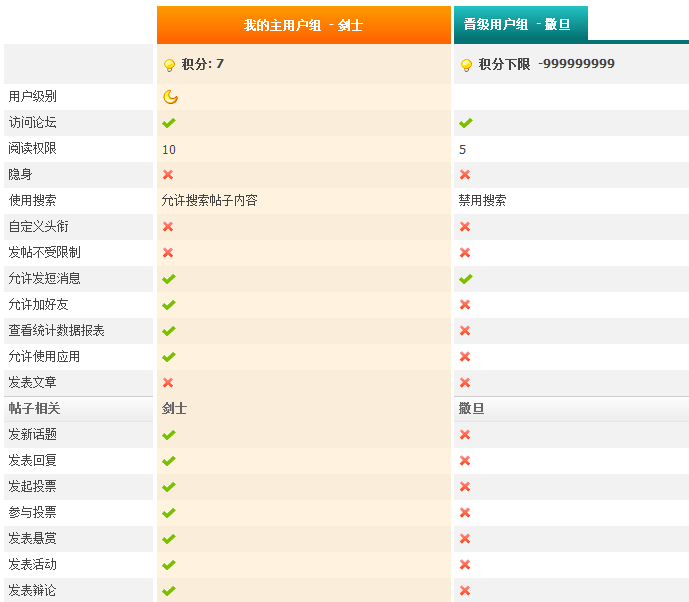Click the moon icon in 用户级别 row
This screenshot has height=602, width=689.
point(170,97)
